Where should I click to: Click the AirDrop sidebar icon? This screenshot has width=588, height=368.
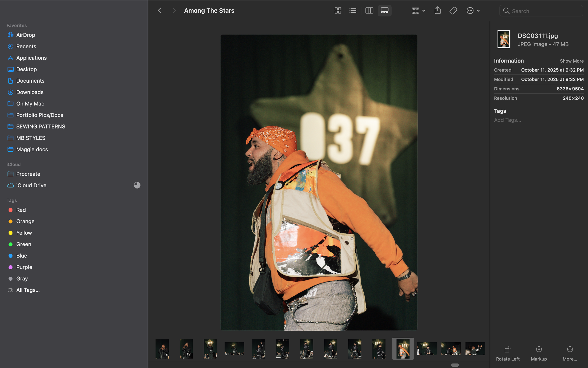(x=10, y=35)
